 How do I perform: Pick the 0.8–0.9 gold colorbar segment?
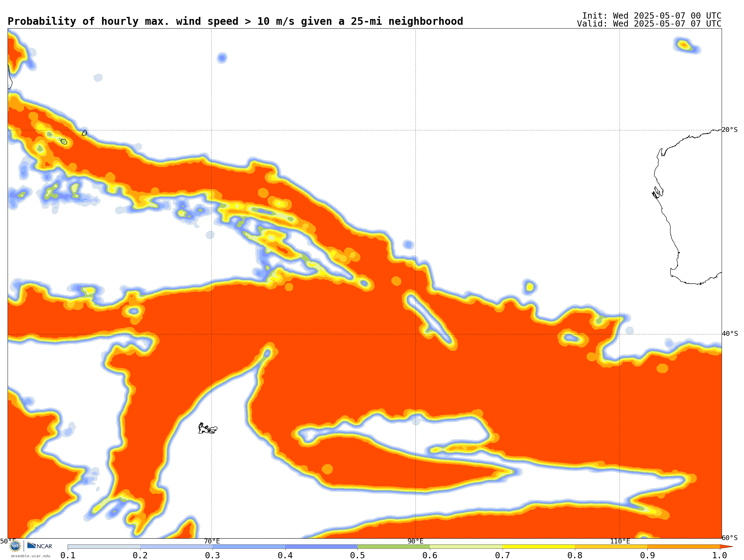pos(611,547)
